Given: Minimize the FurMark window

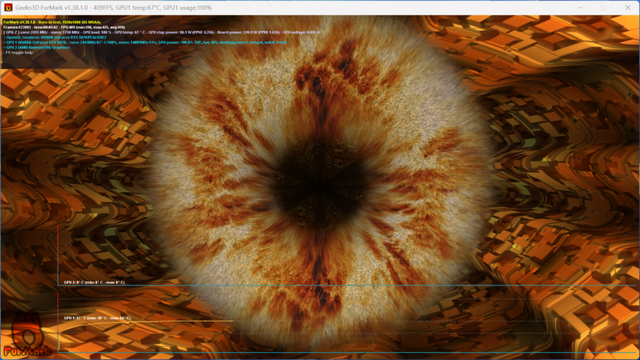Looking at the screenshot, I should [580, 7].
